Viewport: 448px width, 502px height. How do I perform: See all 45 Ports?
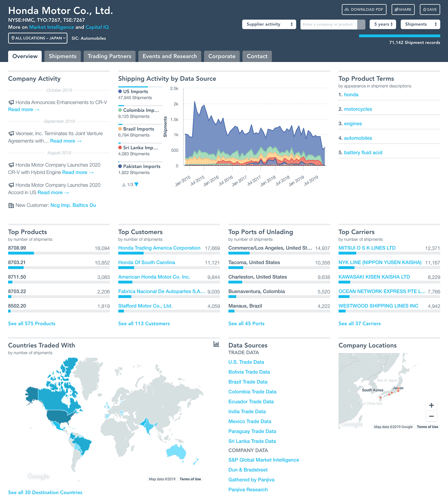(246, 324)
